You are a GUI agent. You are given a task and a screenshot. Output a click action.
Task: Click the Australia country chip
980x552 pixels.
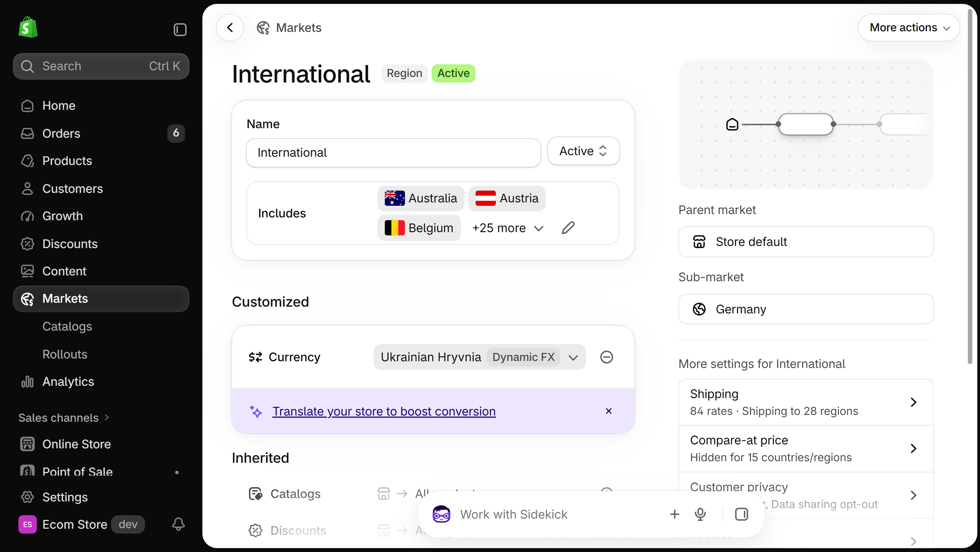[x=420, y=198]
